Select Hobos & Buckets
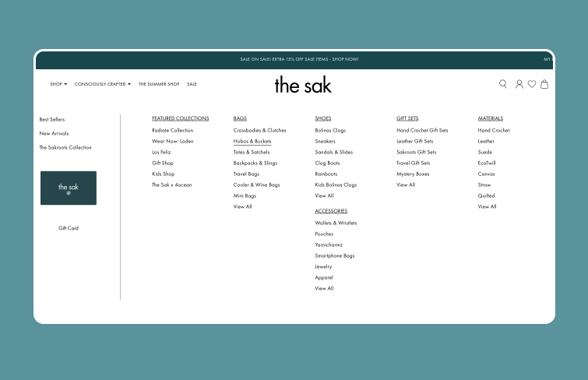The image size is (588, 380). pos(252,141)
